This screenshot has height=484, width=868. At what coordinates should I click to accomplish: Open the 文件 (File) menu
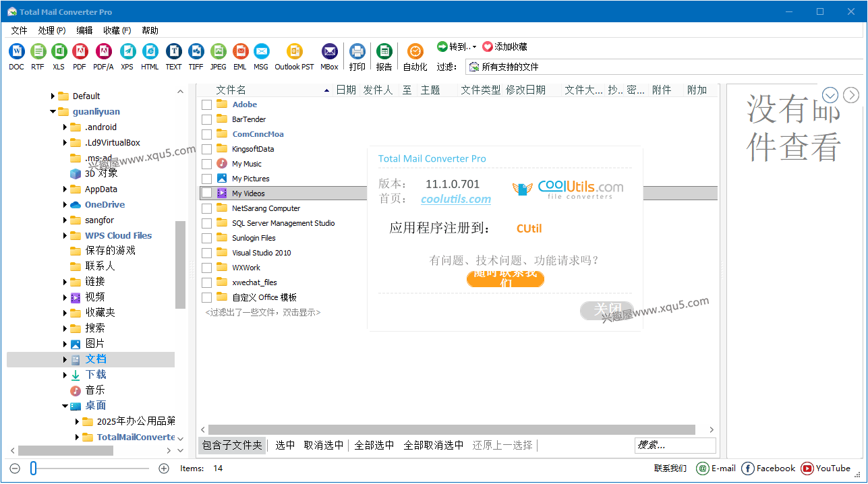pyautogui.click(x=19, y=30)
